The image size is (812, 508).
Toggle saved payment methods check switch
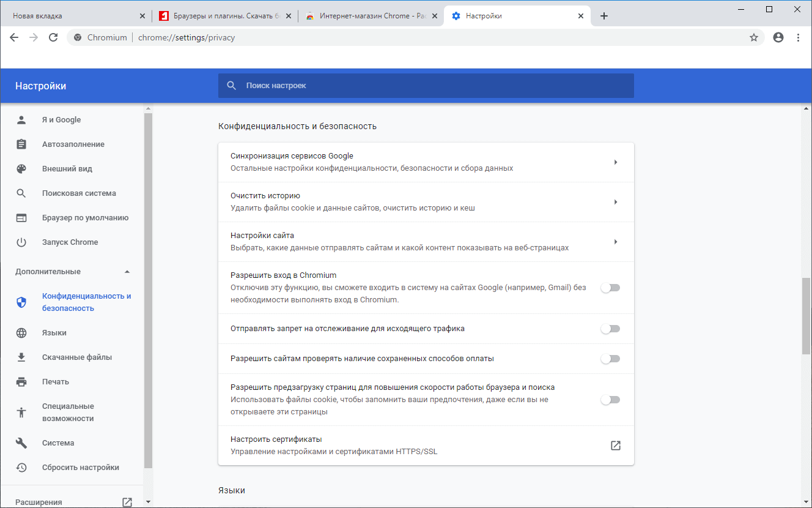[610, 359]
